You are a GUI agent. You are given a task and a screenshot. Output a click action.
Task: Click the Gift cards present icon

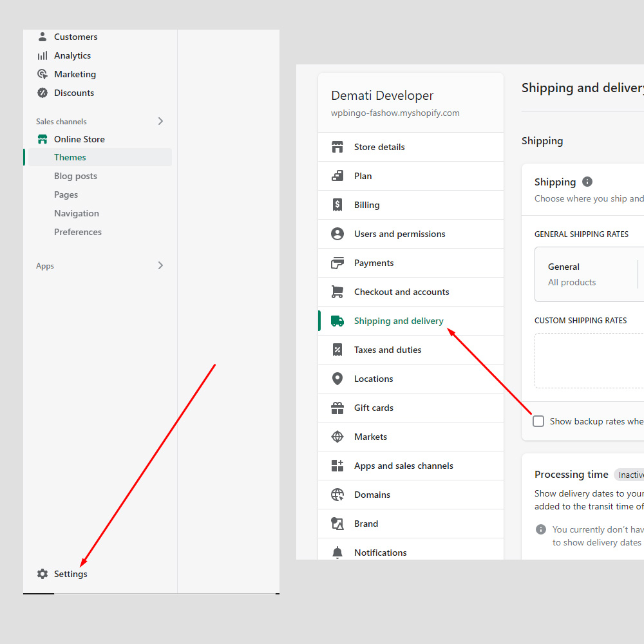(337, 408)
